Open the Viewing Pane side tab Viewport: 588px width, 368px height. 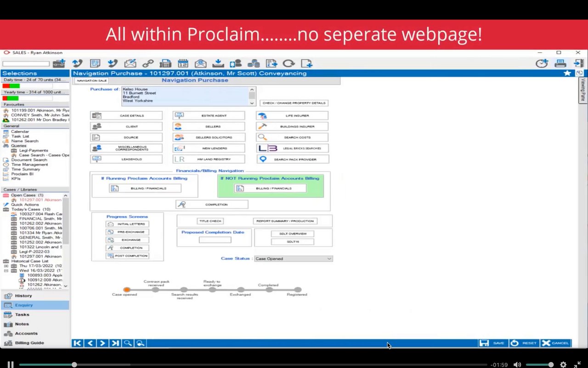point(582,90)
